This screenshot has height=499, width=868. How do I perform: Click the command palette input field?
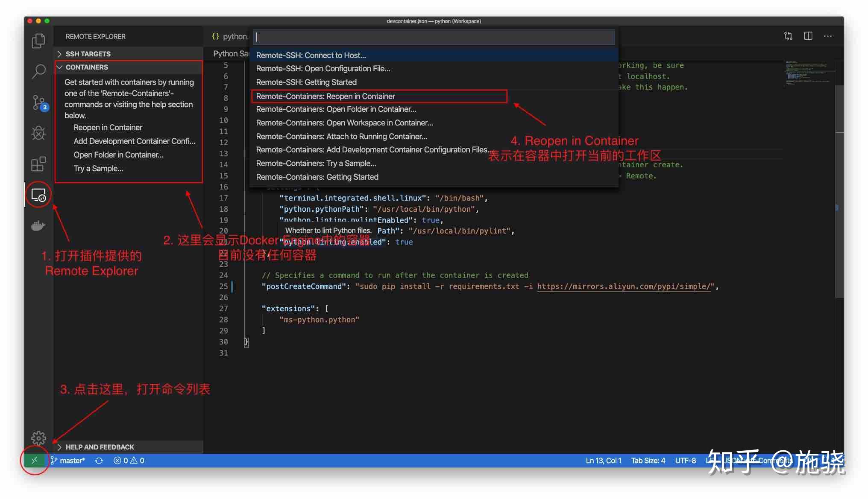[433, 37]
